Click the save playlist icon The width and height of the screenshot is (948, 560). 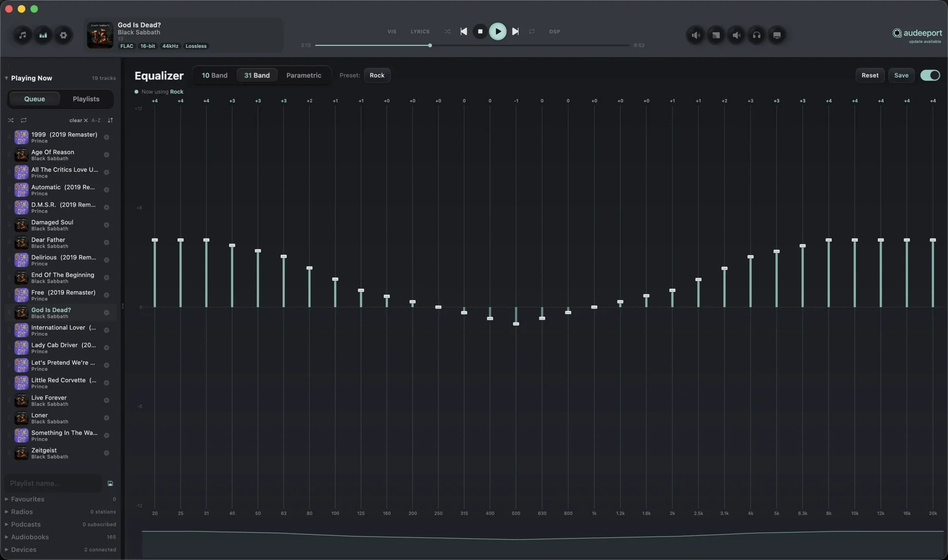click(x=110, y=483)
